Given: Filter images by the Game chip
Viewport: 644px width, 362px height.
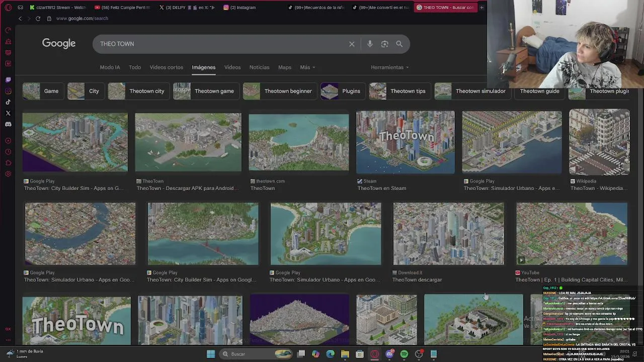Looking at the screenshot, I should (x=42, y=91).
